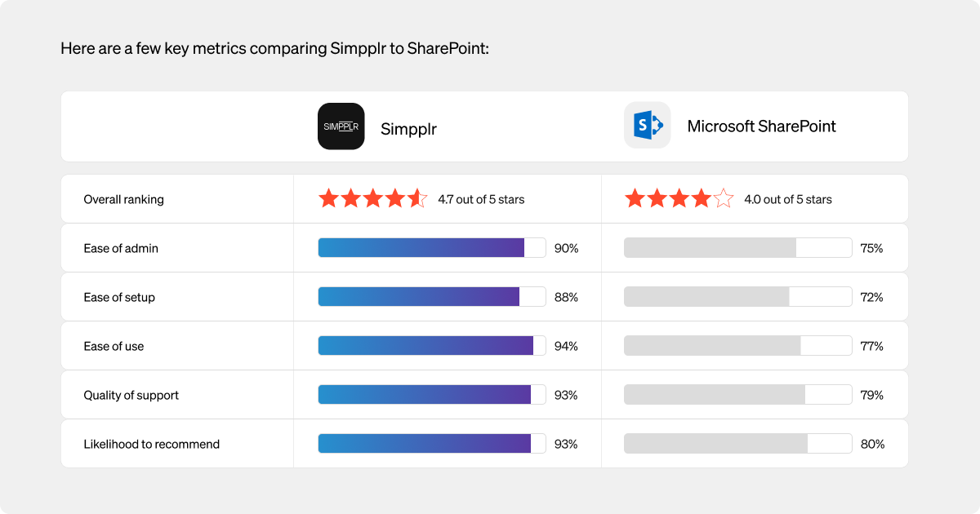This screenshot has width=980, height=514.
Task: Click Simpplr's first rating star
Action: 328,198
